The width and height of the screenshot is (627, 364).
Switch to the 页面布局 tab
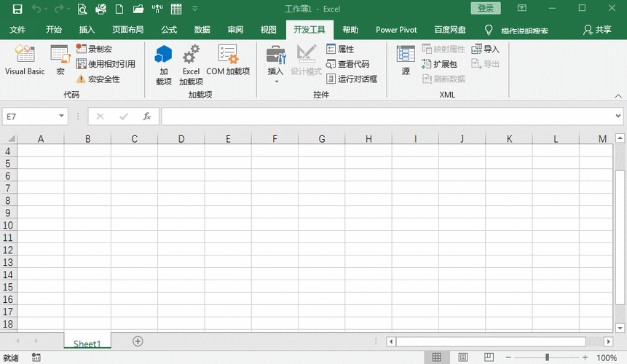(x=128, y=30)
